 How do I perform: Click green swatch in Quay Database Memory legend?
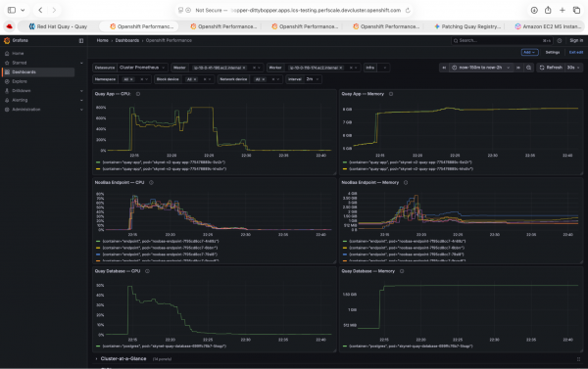point(345,346)
